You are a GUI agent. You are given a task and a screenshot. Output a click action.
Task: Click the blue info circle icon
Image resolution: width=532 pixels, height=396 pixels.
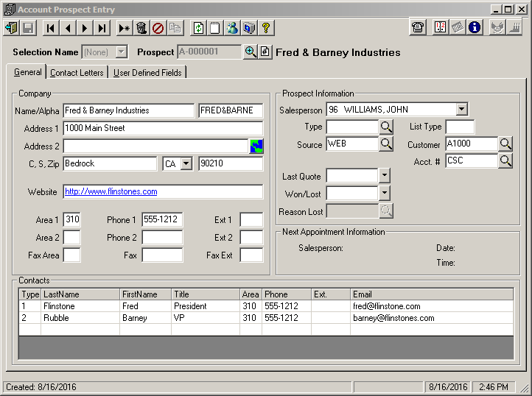tap(475, 27)
